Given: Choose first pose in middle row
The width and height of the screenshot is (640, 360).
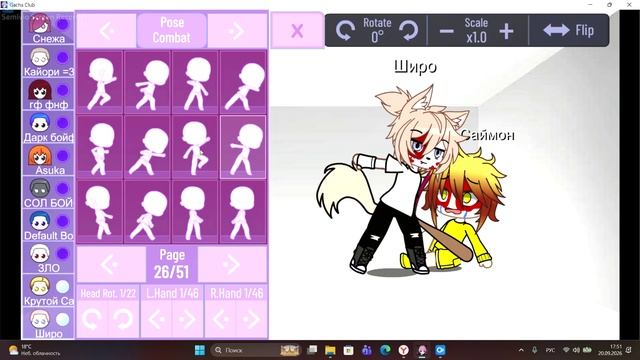Looking at the screenshot, I should 100,147.
